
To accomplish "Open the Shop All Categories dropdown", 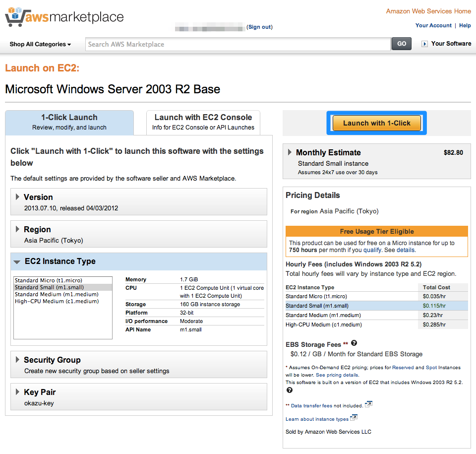I will coord(40,44).
